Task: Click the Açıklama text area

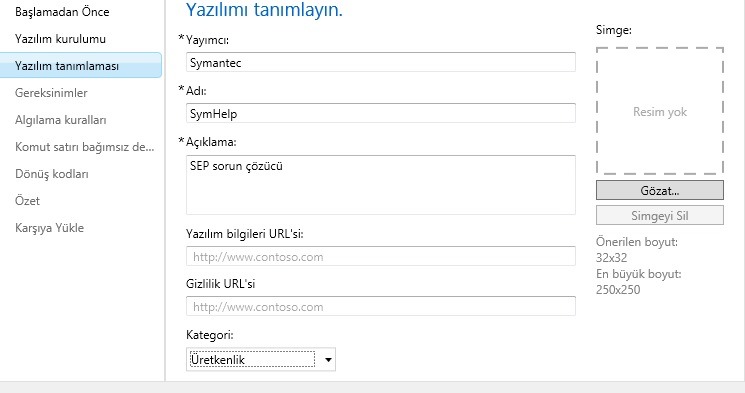Action: tap(381, 184)
